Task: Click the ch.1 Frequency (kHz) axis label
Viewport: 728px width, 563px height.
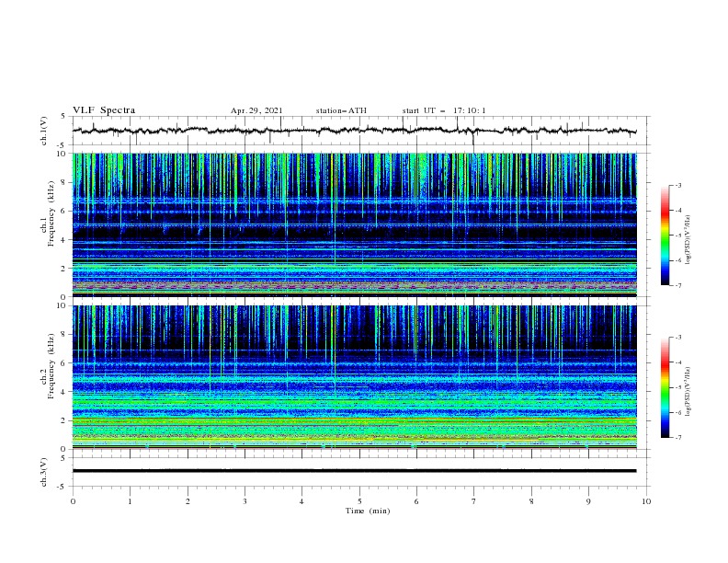Action: tap(48, 214)
